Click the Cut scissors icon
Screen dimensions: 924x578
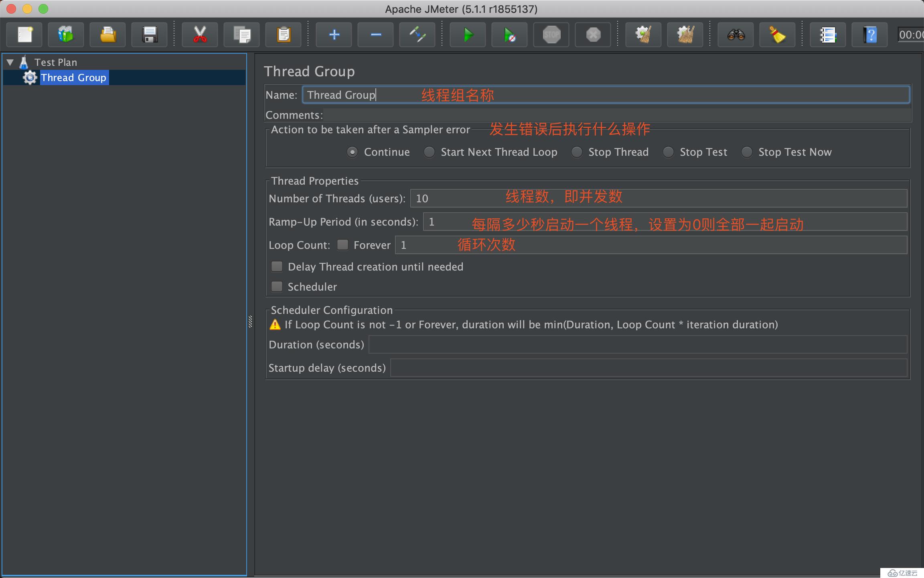pos(200,35)
